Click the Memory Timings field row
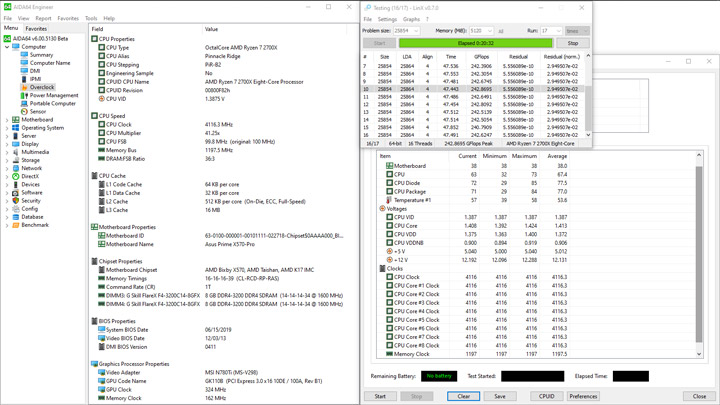The height and width of the screenshot is (405, 720). click(x=220, y=278)
